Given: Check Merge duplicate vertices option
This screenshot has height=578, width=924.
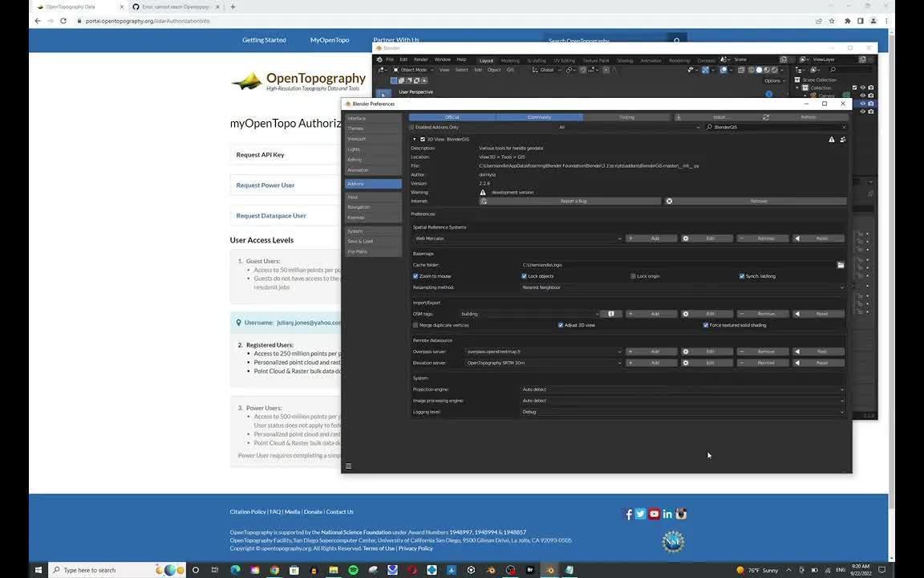Looking at the screenshot, I should [415, 326].
